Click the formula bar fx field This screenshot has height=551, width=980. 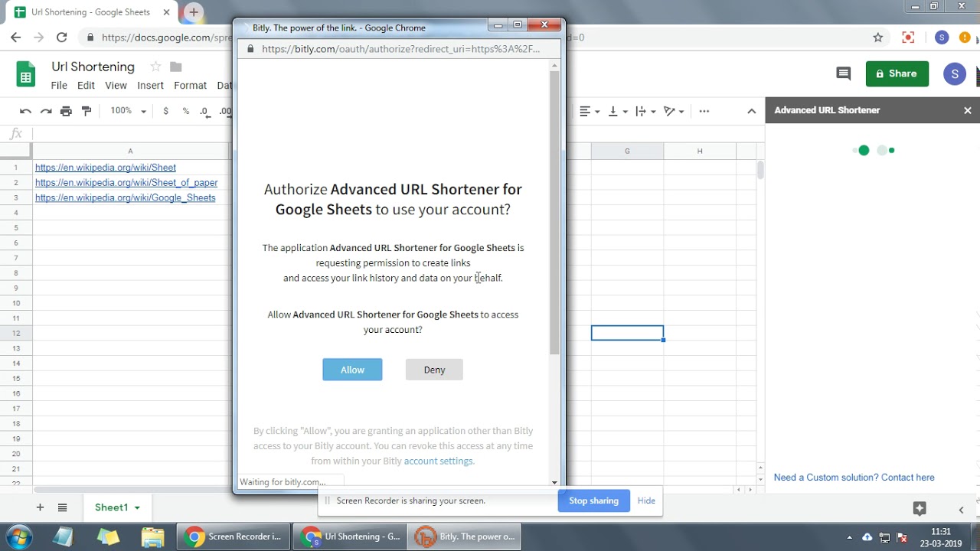(x=398, y=134)
